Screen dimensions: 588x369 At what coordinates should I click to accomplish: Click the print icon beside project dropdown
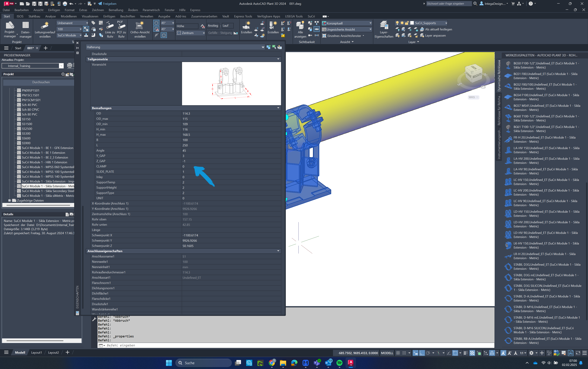click(70, 66)
